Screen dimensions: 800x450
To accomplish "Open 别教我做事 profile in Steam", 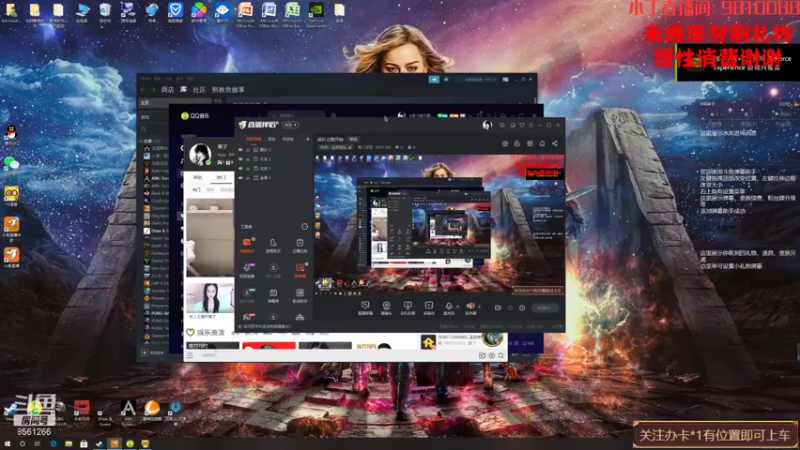I will point(228,89).
